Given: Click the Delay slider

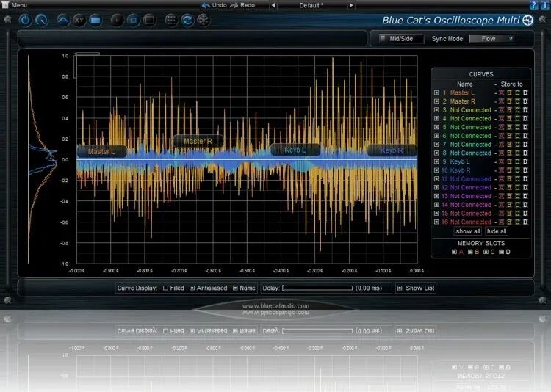Looking at the screenshot, I should pyautogui.click(x=317, y=288).
